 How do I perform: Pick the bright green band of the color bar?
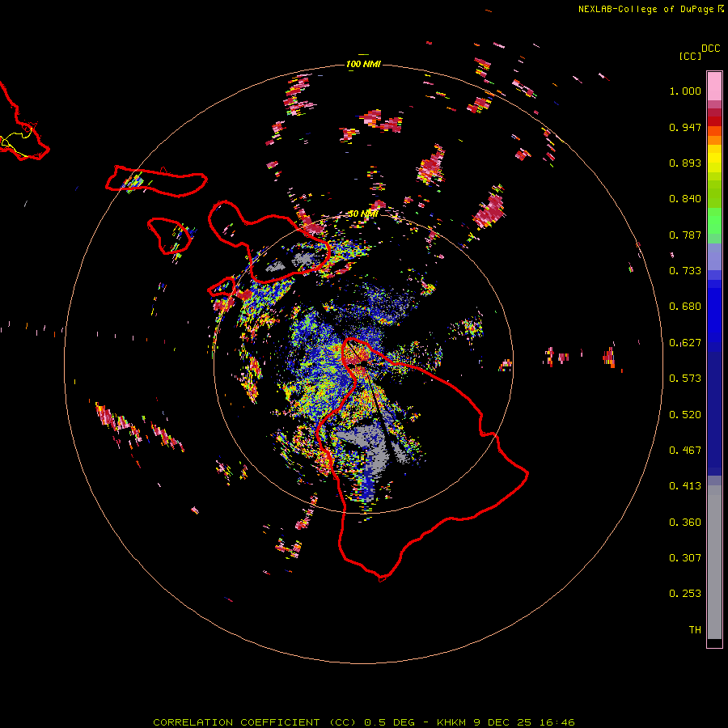[714, 221]
